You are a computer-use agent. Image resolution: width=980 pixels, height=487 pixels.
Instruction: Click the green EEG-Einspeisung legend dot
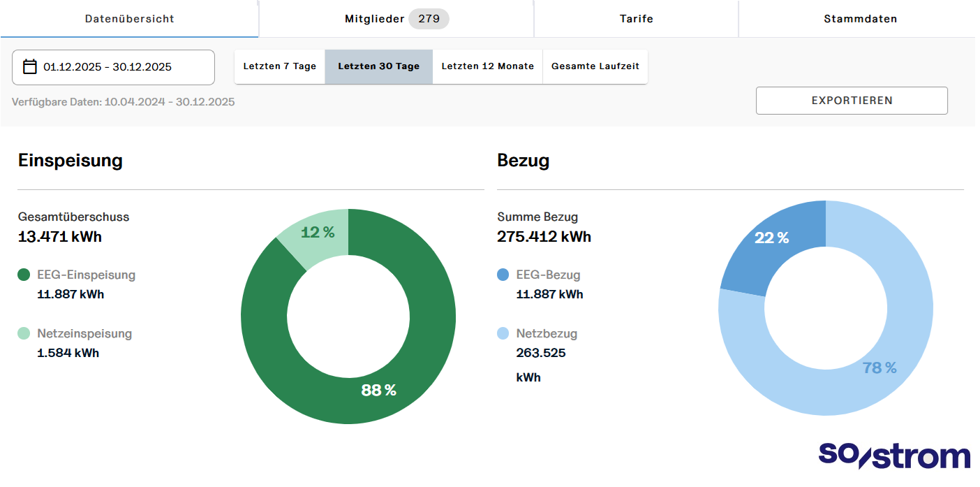[x=23, y=275]
